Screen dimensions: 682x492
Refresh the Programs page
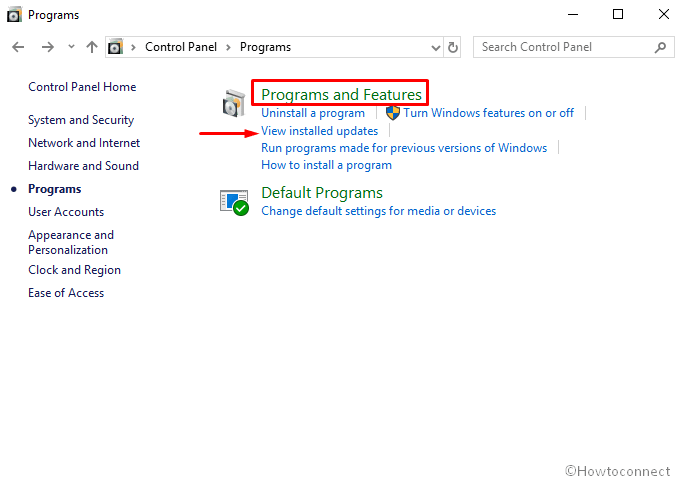click(453, 47)
